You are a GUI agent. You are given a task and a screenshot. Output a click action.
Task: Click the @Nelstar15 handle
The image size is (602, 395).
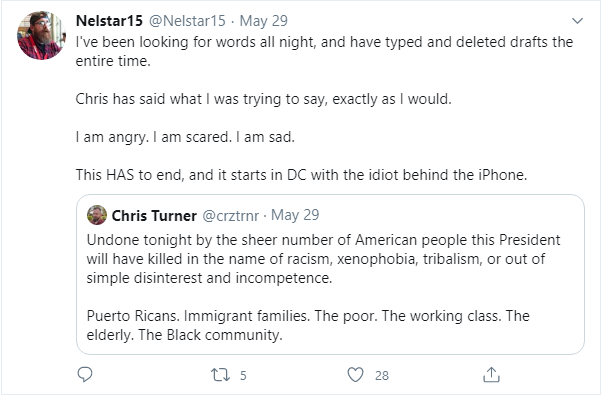(187, 21)
